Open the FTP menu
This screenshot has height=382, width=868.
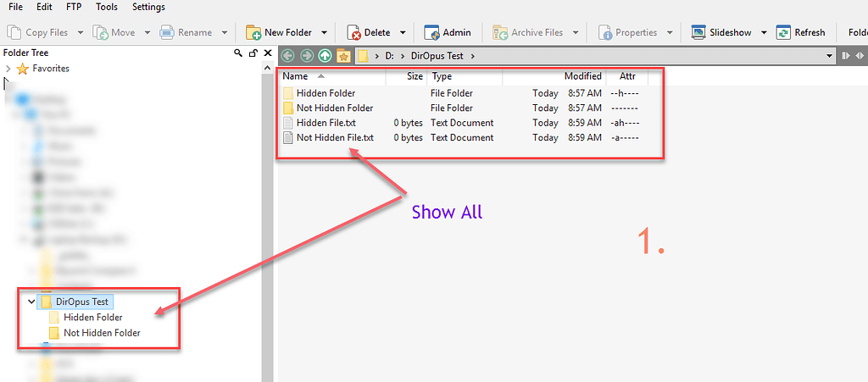(x=75, y=7)
